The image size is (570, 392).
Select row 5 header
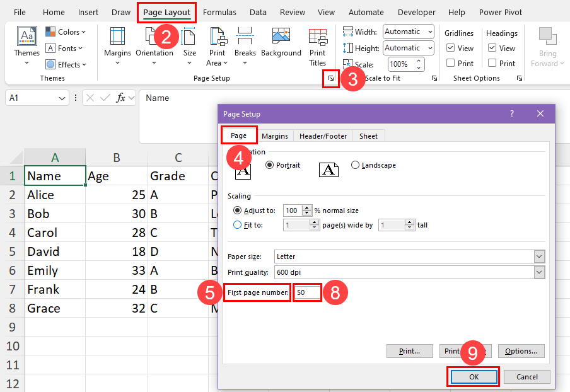[13, 251]
